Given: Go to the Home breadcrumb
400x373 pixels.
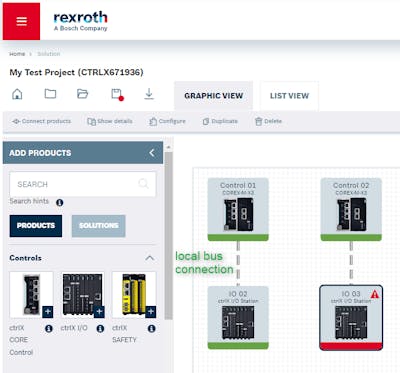Looking at the screenshot, I should 17,54.
